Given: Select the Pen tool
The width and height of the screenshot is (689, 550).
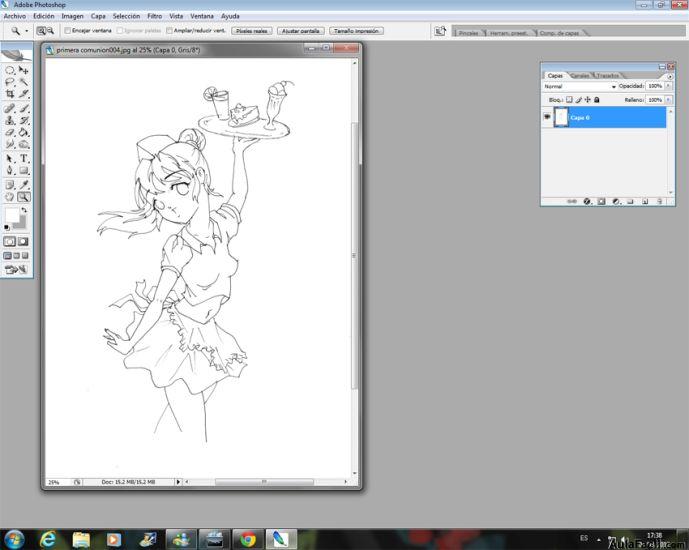Looking at the screenshot, I should pos(10,170).
